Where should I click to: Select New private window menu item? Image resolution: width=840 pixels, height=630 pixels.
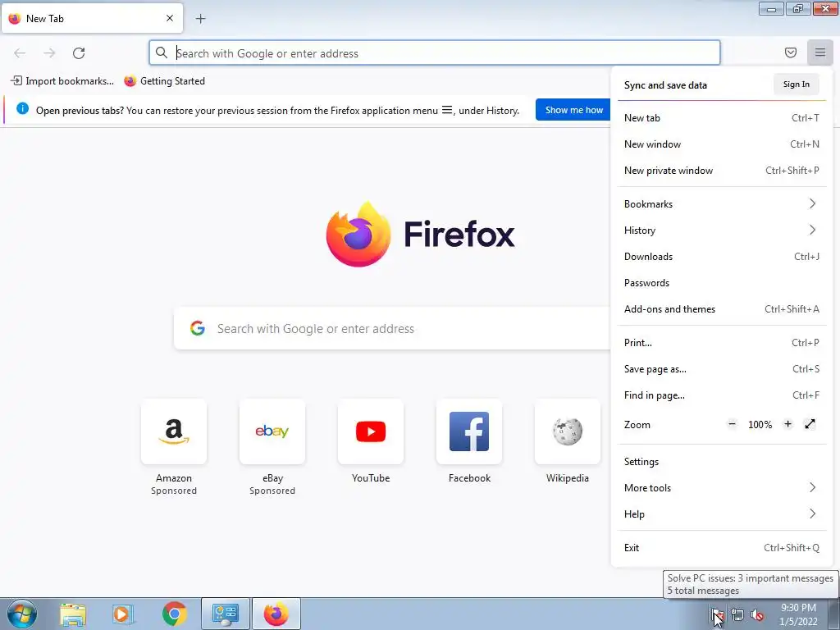point(721,171)
